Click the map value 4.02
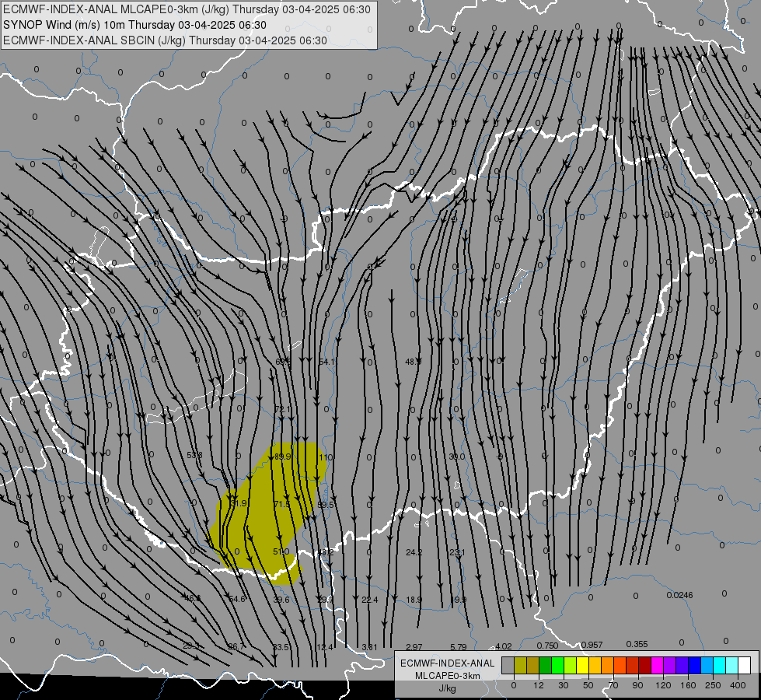 (x=503, y=646)
